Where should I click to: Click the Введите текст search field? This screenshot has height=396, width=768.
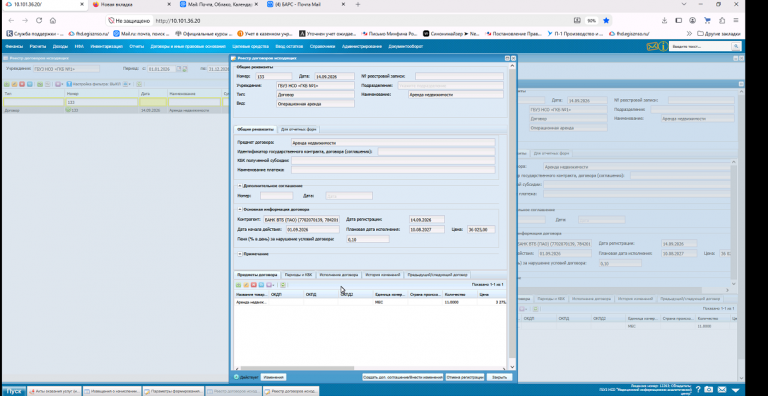click(700, 47)
